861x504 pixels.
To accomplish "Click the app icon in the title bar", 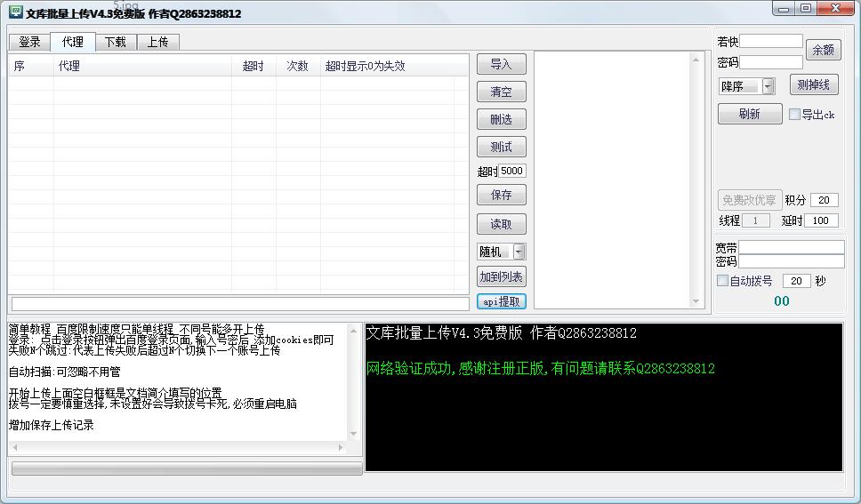I will (15, 12).
